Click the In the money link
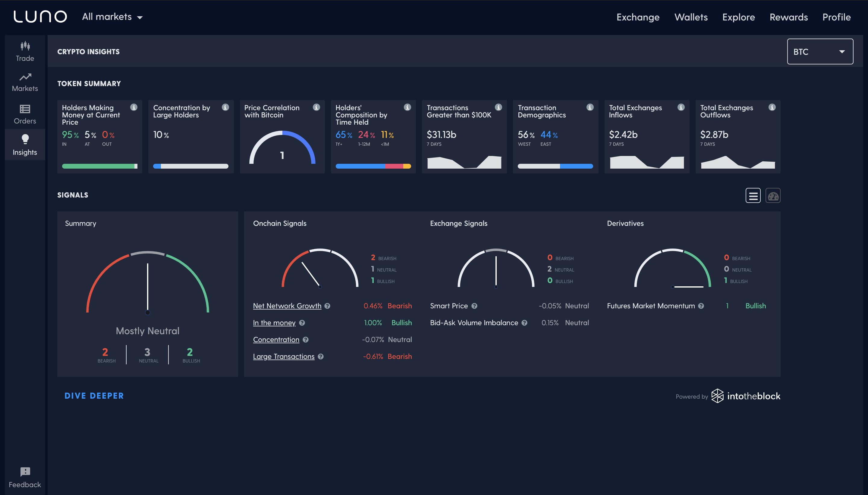868x495 pixels. [x=274, y=323]
